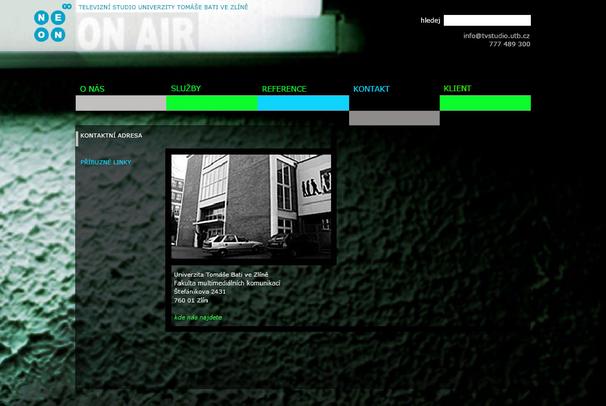Select the KONTAKT menu item

[x=371, y=89]
